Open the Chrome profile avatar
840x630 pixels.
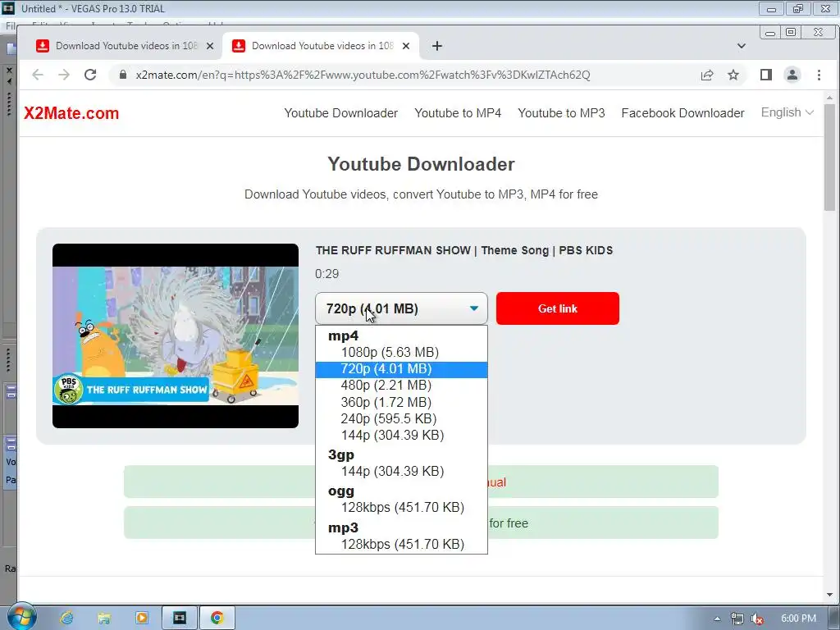tap(792, 75)
